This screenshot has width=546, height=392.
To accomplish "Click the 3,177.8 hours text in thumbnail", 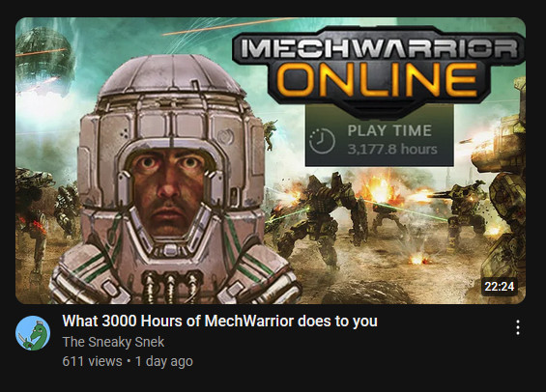I will click(392, 150).
